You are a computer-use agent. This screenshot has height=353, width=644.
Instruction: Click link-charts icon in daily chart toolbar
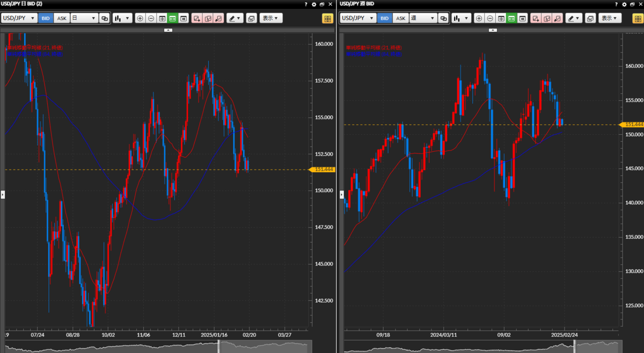click(x=105, y=18)
